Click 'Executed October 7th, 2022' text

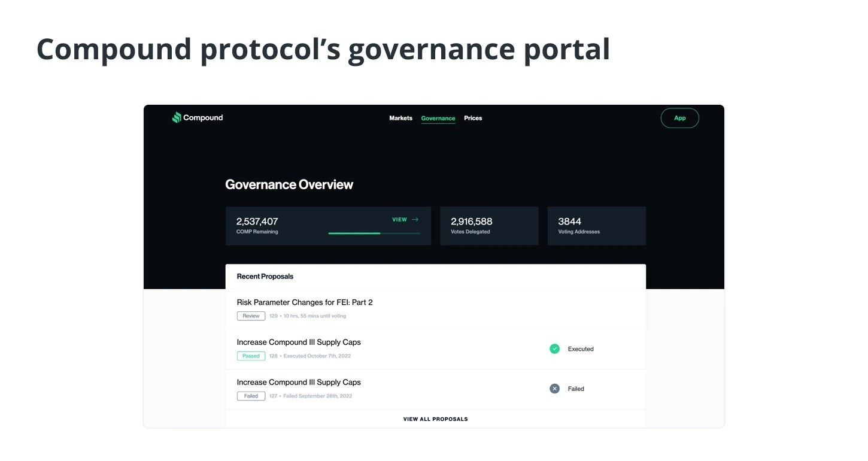pyautogui.click(x=317, y=356)
